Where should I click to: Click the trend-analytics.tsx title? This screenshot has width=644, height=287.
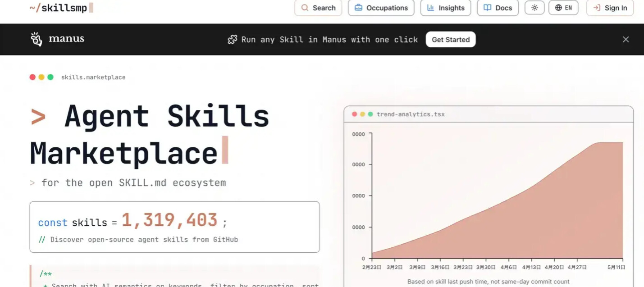(411, 114)
